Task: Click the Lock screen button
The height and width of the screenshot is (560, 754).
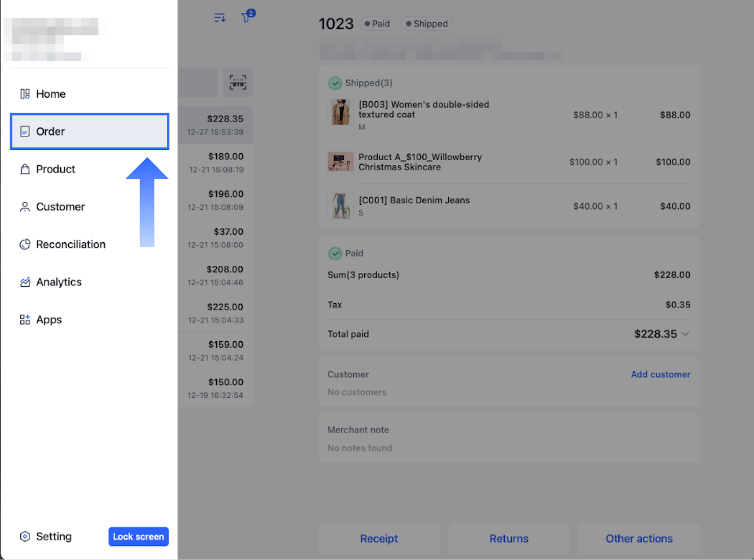Action: click(x=139, y=536)
